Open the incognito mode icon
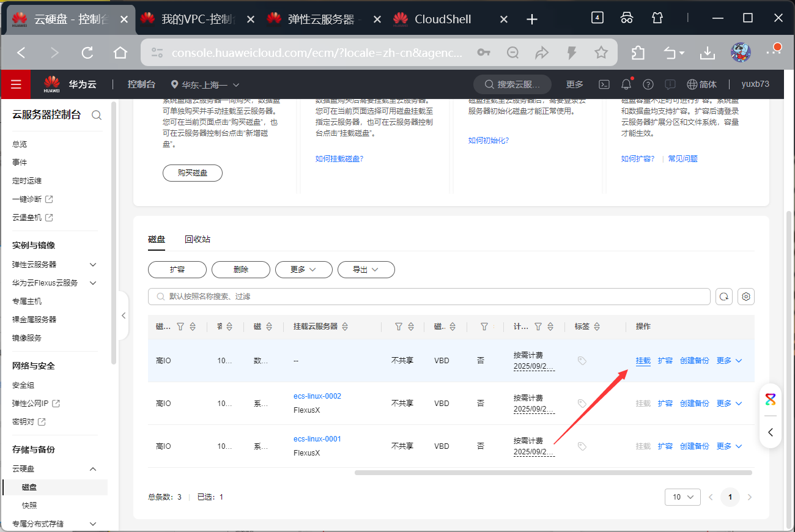 (627, 18)
